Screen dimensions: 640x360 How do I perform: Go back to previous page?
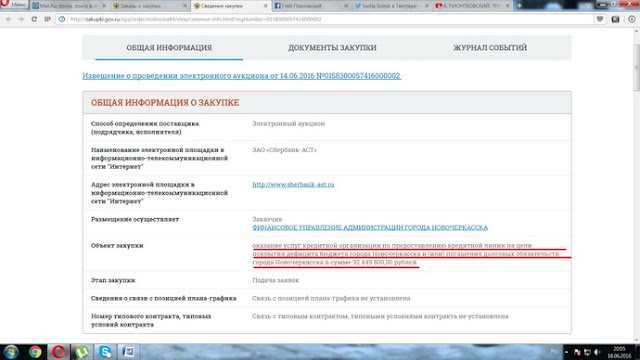9,19
